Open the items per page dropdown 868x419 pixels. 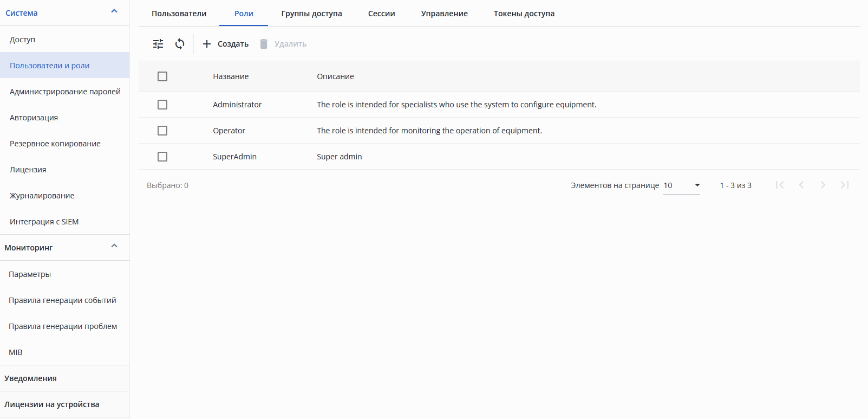(x=682, y=185)
